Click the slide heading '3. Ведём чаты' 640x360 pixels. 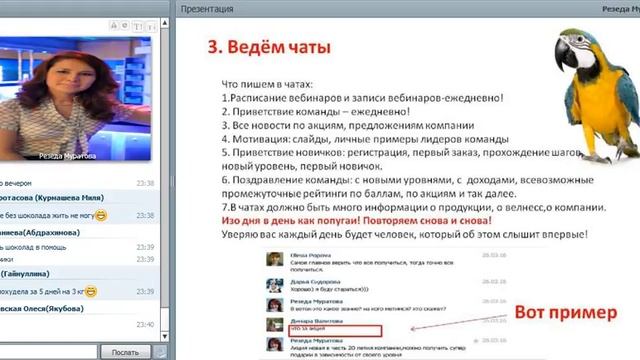tap(269, 47)
